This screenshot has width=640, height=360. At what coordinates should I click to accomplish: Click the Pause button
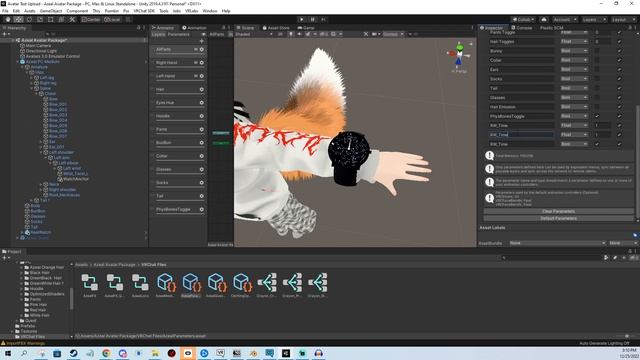pos(313,19)
